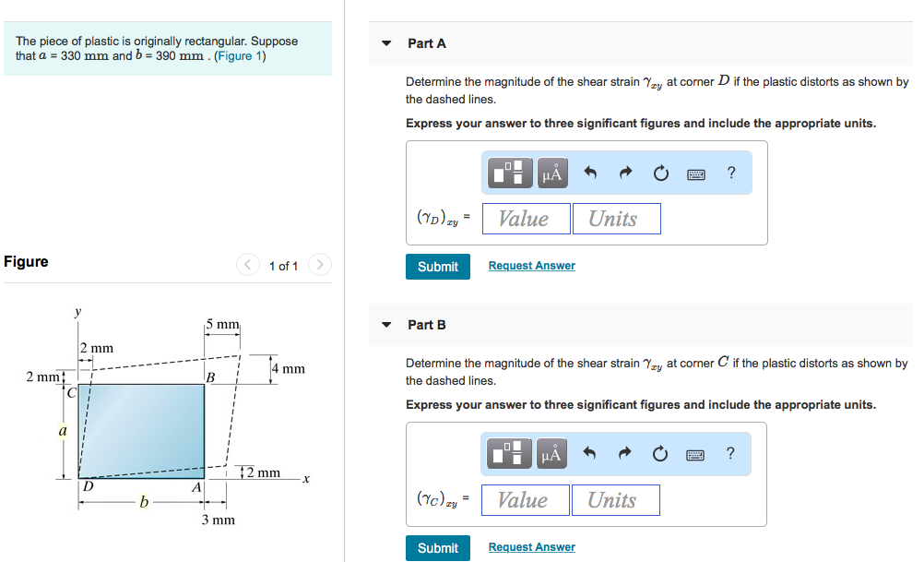Collapse the Part A section
924x562 pixels.
coord(386,43)
